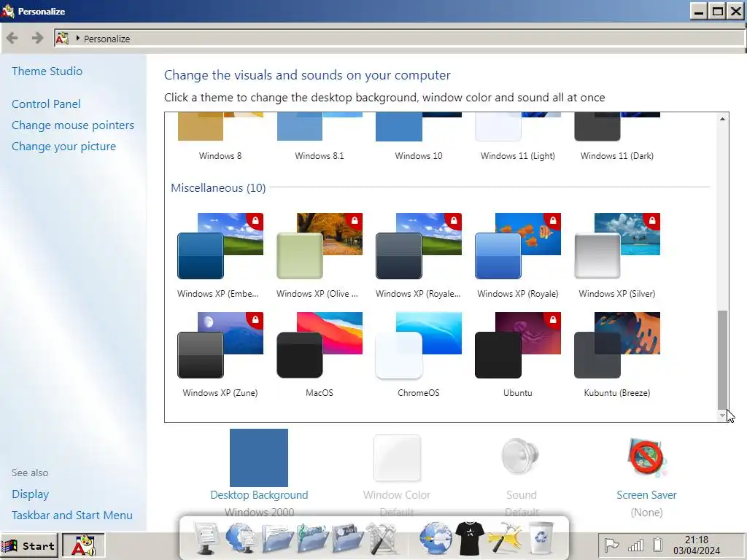Open the Start menu
Screen dimensions: 747x560
[x=29, y=545]
